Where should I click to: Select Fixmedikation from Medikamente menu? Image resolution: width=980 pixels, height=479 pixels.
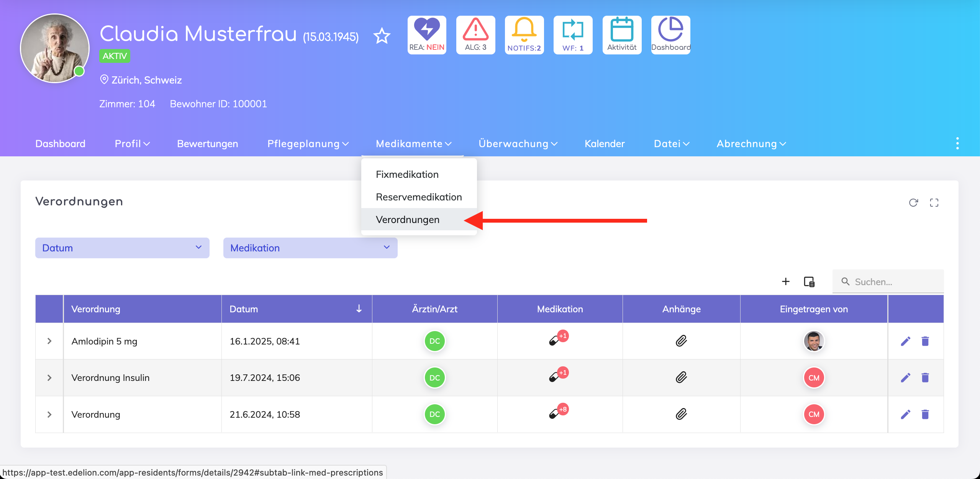pyautogui.click(x=407, y=174)
